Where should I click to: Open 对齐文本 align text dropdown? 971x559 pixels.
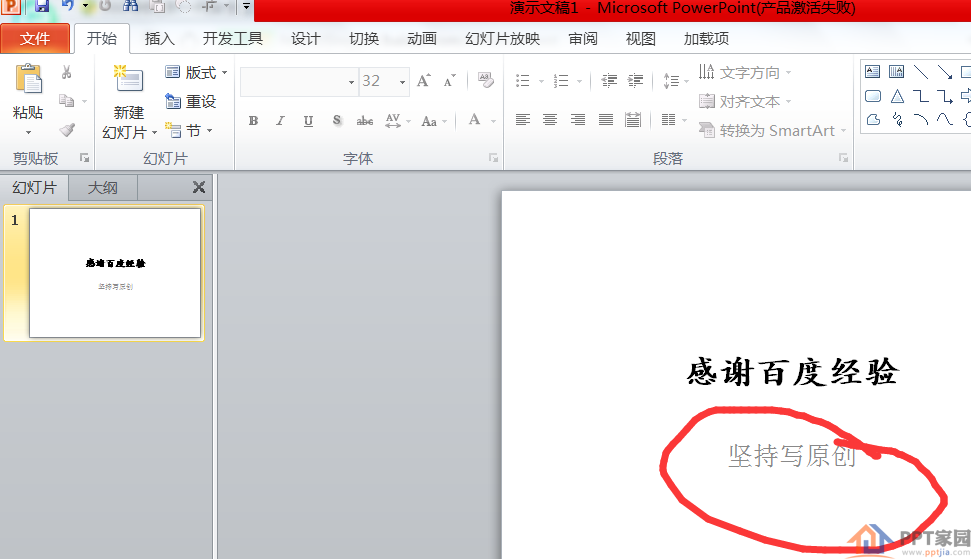tap(745, 101)
